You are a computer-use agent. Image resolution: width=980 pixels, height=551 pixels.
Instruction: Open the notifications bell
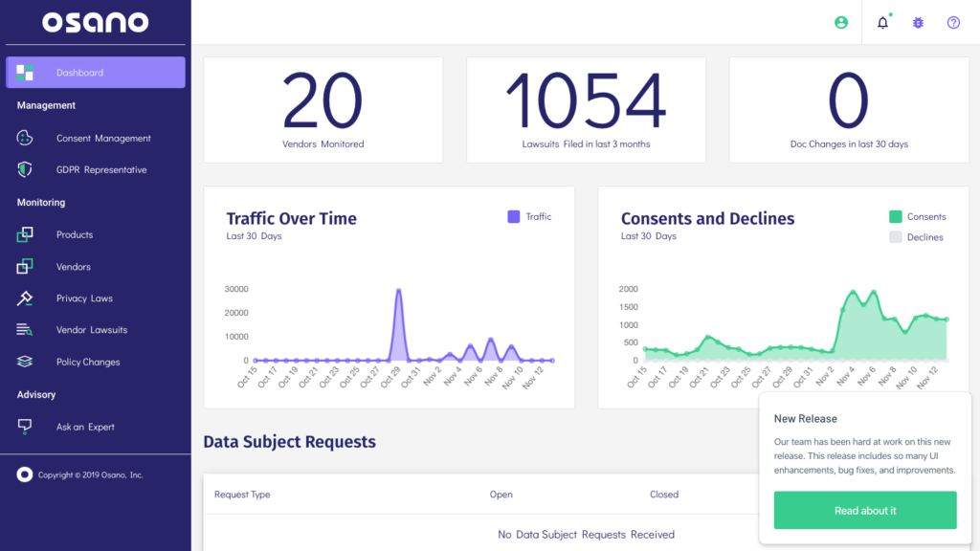pos(881,22)
